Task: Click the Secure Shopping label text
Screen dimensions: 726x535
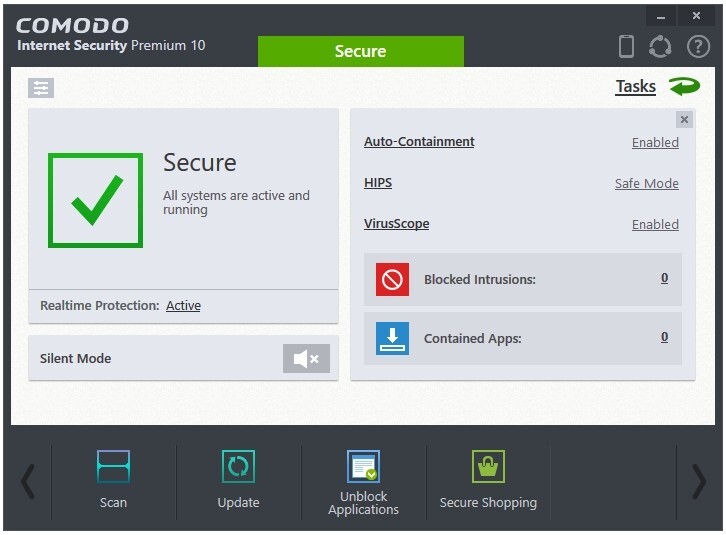Action: [488, 503]
